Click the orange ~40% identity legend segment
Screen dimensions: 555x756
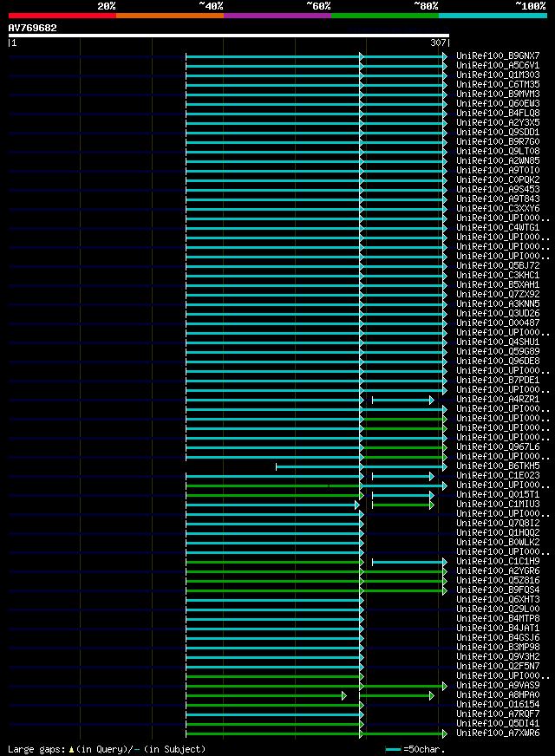pyautogui.click(x=170, y=16)
